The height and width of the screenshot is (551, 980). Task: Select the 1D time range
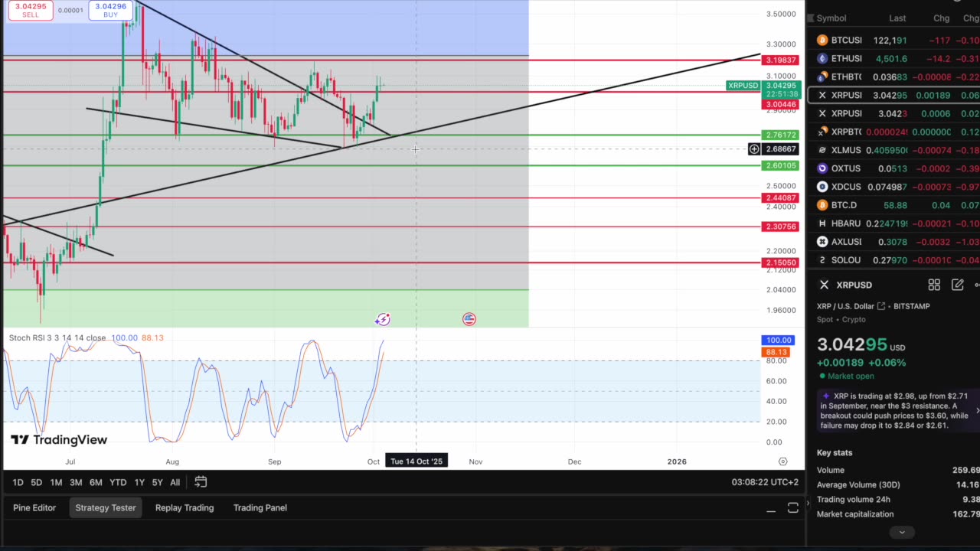click(18, 482)
